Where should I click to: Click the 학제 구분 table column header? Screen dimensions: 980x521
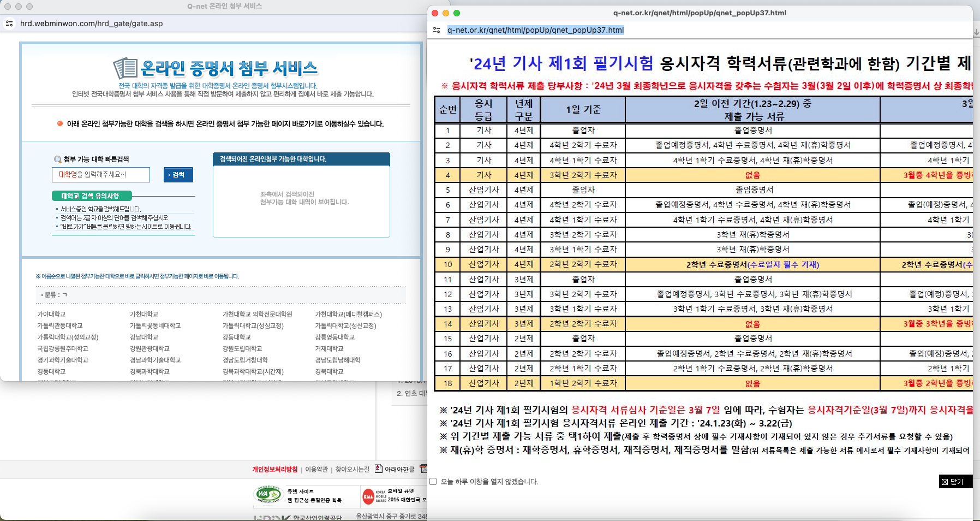click(x=524, y=109)
